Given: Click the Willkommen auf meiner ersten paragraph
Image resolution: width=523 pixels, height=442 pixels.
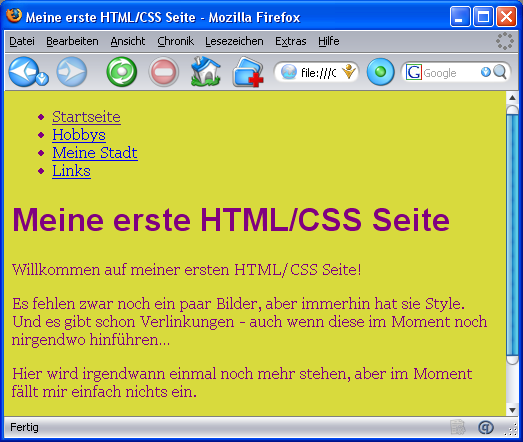Looking at the screenshot, I should pyautogui.click(x=186, y=270).
